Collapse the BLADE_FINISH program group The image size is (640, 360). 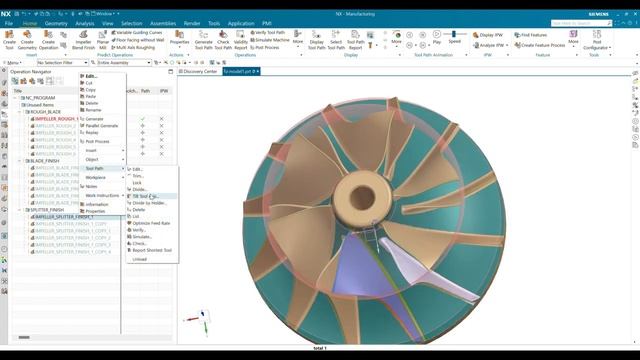pyautogui.click(x=19, y=161)
